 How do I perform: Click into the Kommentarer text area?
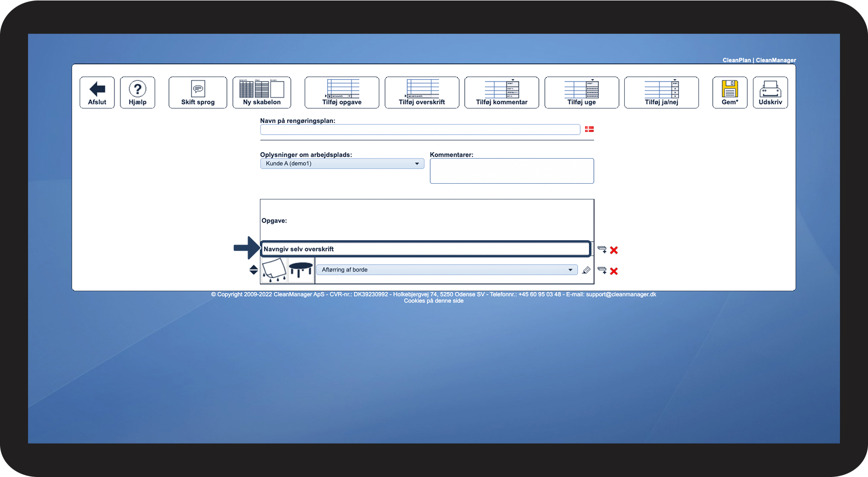coord(512,171)
